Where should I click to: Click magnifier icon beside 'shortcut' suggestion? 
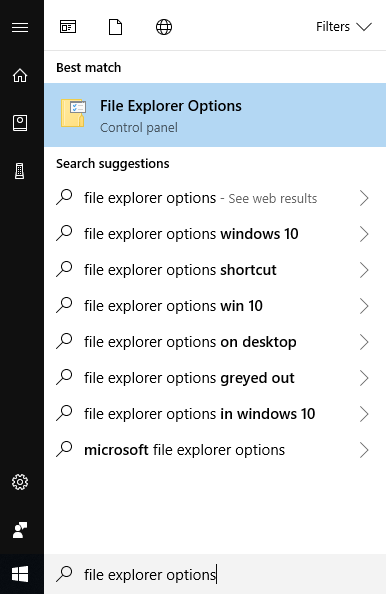[64, 269]
